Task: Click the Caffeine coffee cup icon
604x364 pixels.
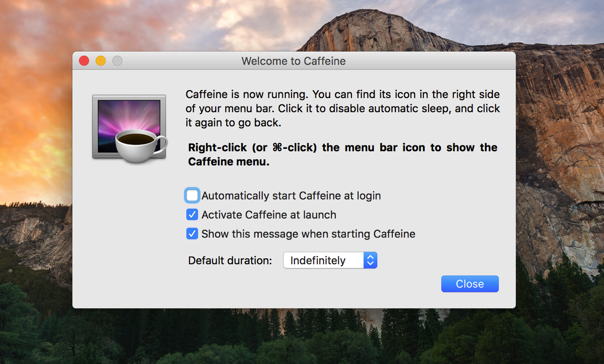Action: click(129, 127)
